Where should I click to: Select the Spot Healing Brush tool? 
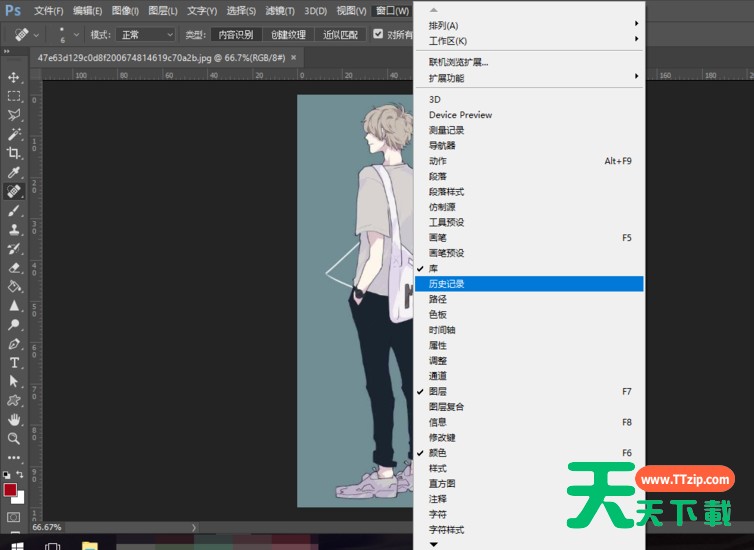tap(14, 191)
